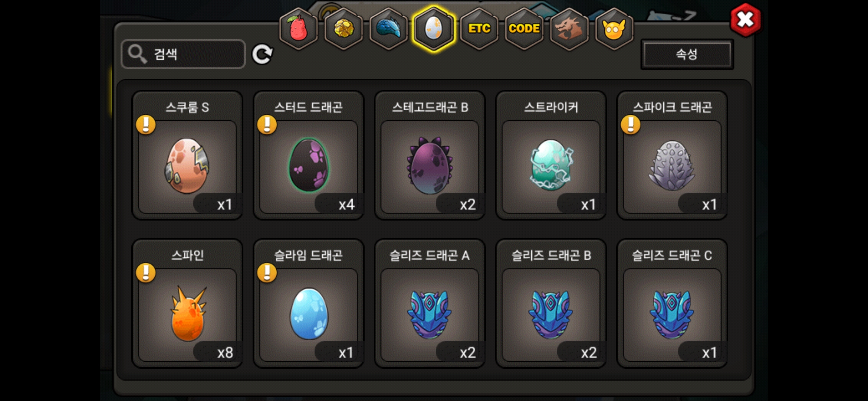Choose the 슬리즈 드래곤 C egg
Viewport: 868px width, 401px height.
point(672,303)
